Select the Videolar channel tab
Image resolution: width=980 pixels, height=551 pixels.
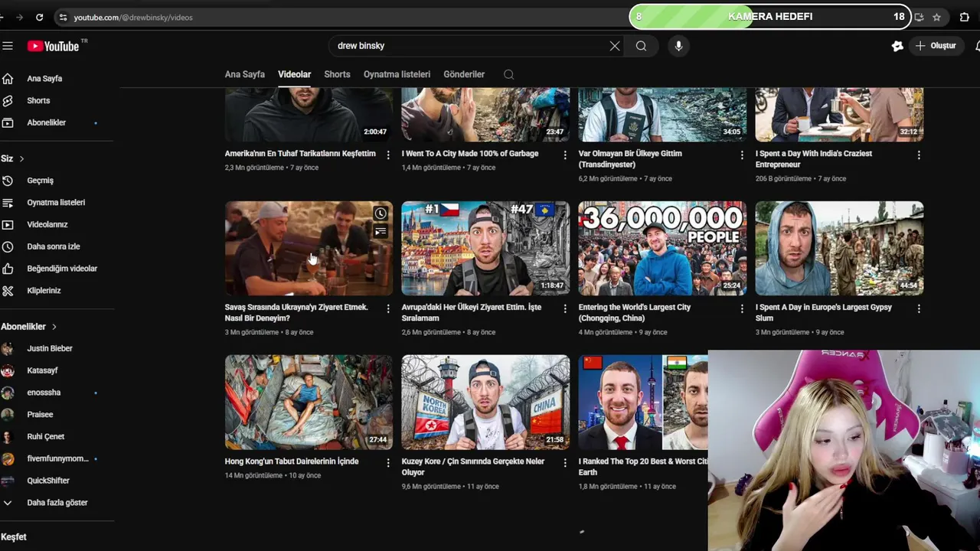point(295,74)
